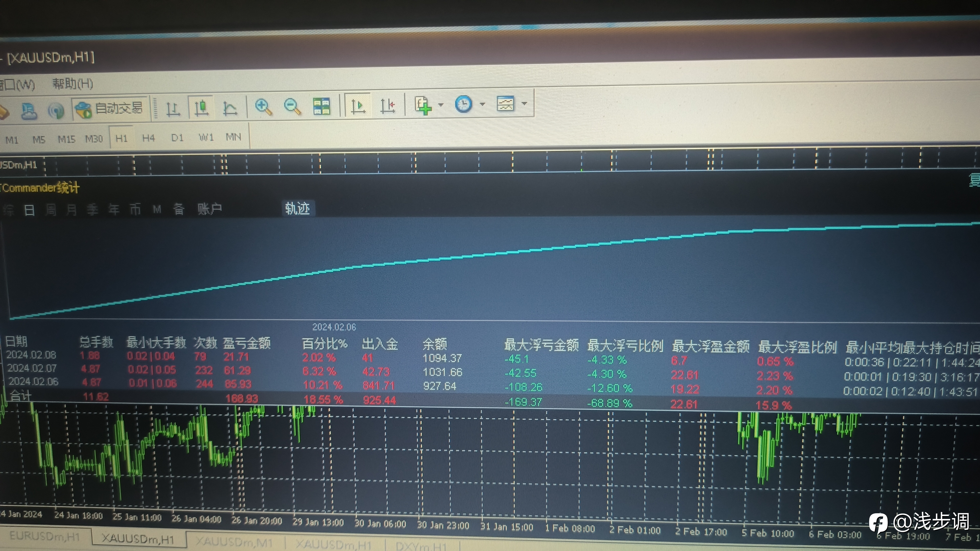Screen dimensions: 980x551
Task: Click the 百分比% column header
Action: pyautogui.click(x=325, y=344)
